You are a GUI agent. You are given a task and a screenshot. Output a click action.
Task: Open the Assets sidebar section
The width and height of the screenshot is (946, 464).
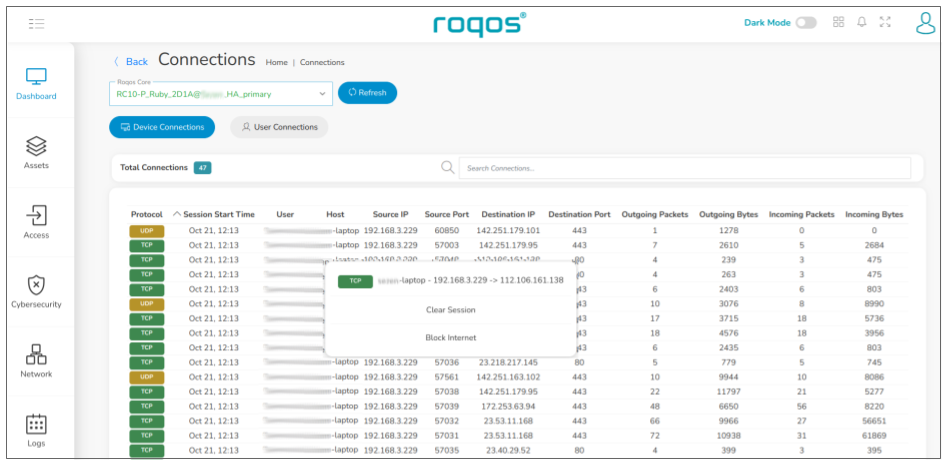[36, 147]
